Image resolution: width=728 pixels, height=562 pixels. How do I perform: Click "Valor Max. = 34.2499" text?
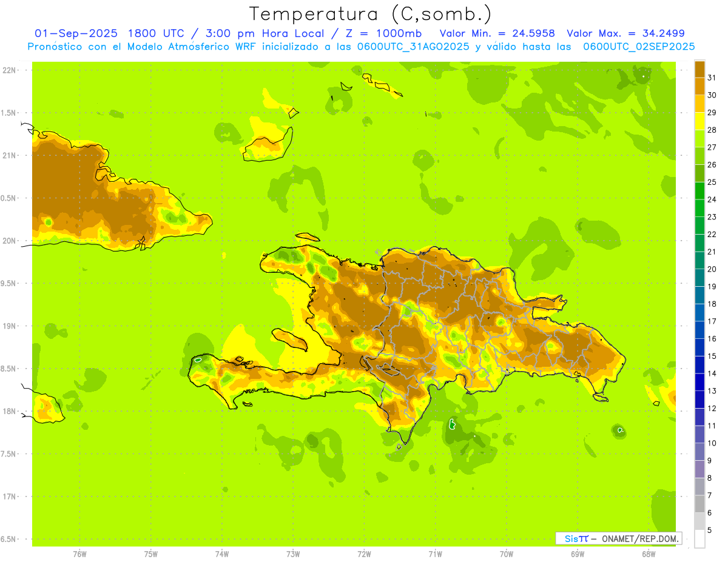click(x=626, y=33)
